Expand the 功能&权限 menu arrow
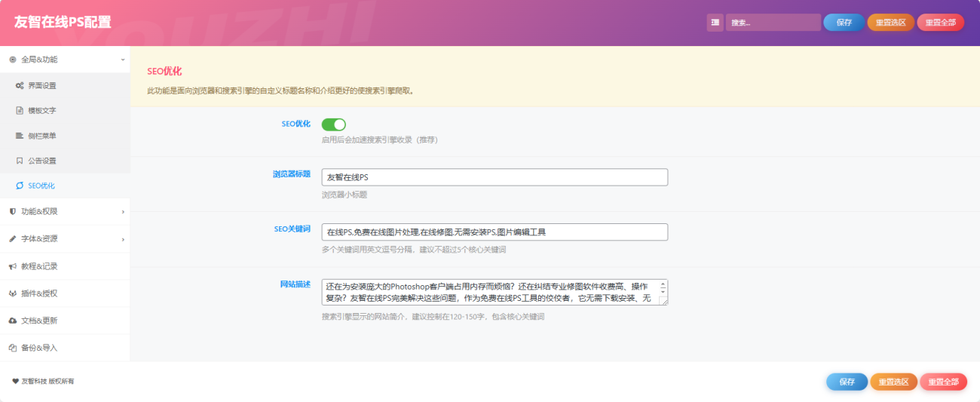The image size is (980, 402). tap(123, 212)
